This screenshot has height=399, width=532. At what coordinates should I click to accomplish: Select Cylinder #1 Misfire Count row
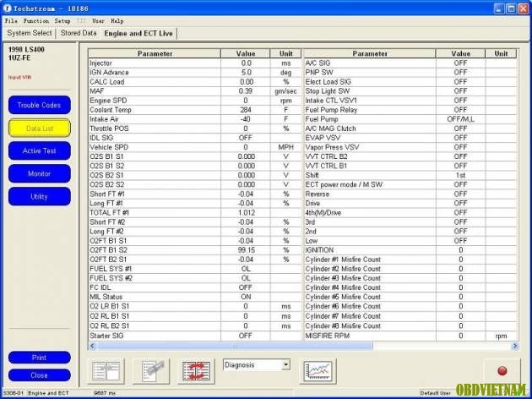click(410, 260)
